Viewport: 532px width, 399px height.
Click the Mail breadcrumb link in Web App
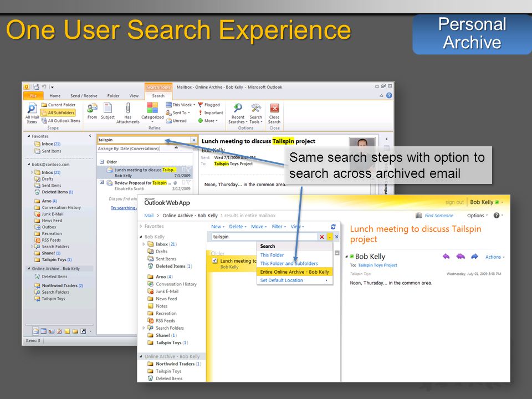click(x=149, y=216)
